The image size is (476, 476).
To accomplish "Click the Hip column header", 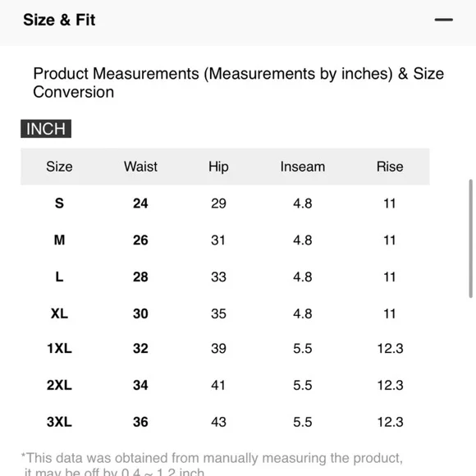I will (x=218, y=167).
